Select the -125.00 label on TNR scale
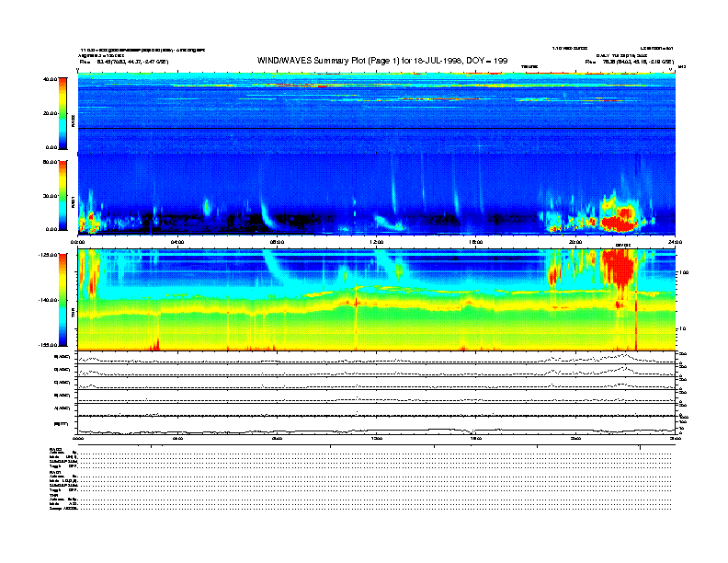The height and width of the screenshot is (563, 728). (x=48, y=255)
